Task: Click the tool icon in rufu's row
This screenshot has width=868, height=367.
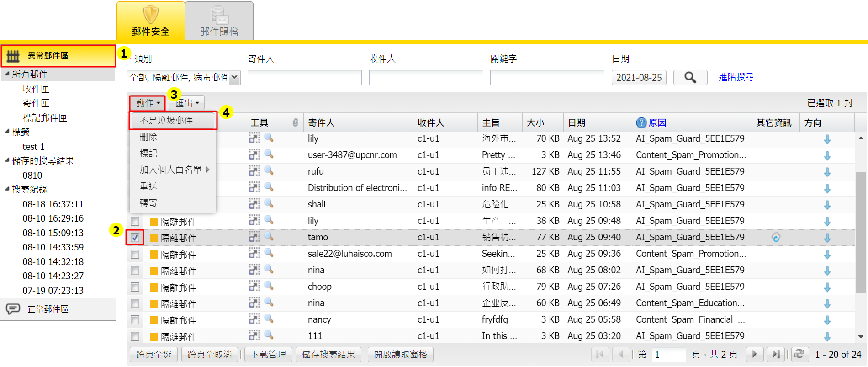Action: point(254,171)
